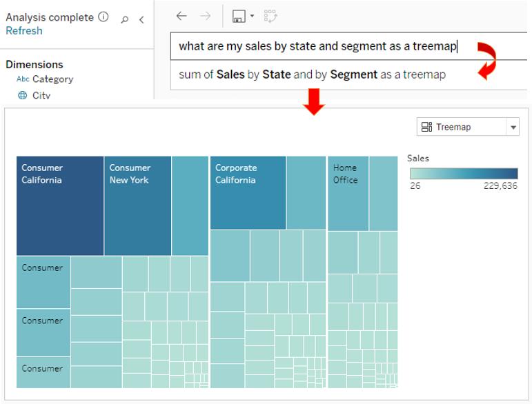532x404 pixels.
Task: Click the Refresh link
Action: point(24,31)
